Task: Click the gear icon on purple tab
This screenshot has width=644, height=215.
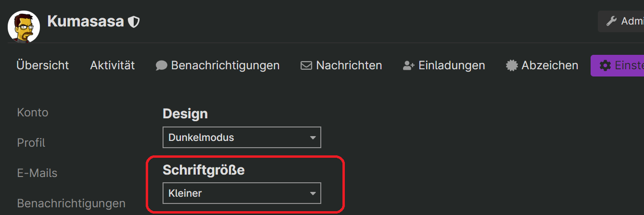Action: (605, 65)
